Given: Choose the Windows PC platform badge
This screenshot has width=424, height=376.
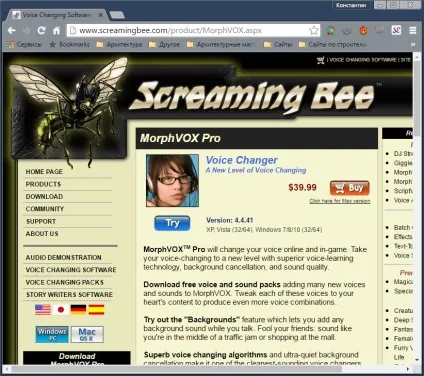Looking at the screenshot, I should point(52,334).
